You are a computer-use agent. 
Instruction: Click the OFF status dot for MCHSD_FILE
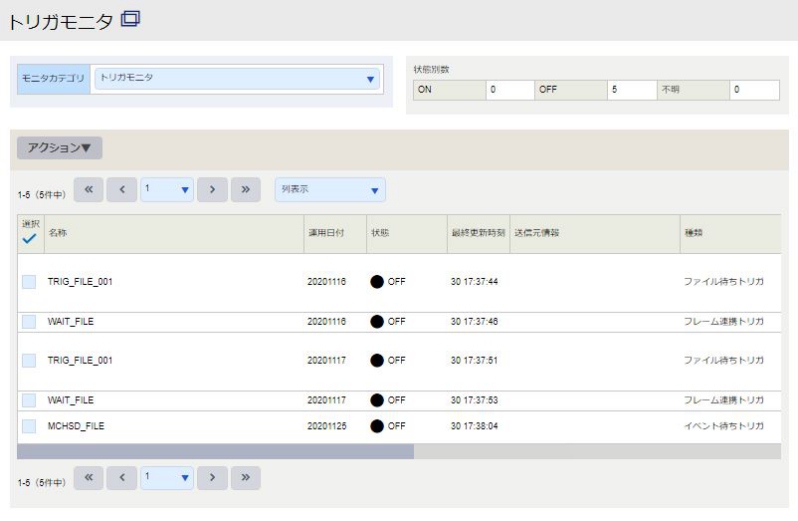click(x=377, y=426)
